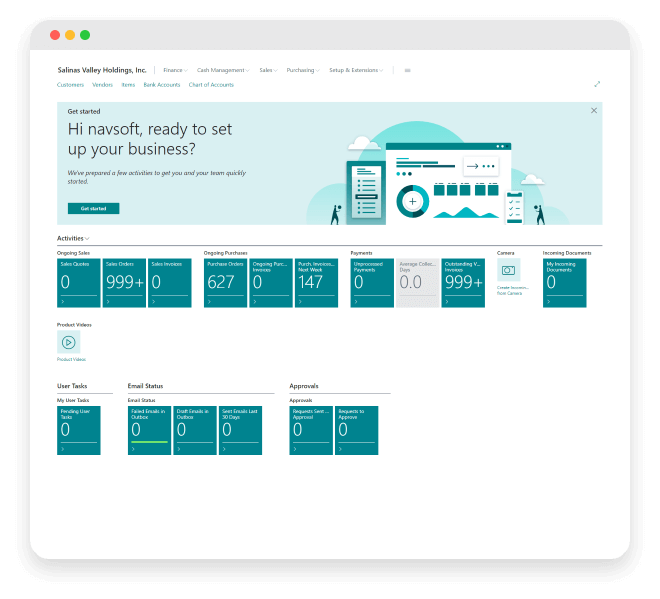This screenshot has width=660, height=599.
Task: Dismiss the Get started banner
Action: (x=593, y=110)
